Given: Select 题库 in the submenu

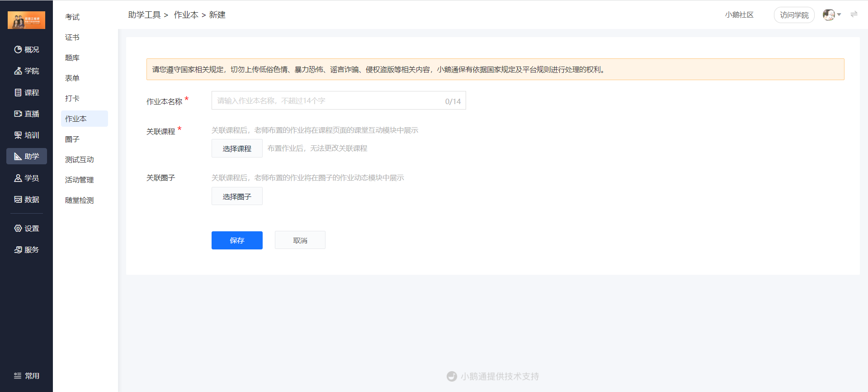Looking at the screenshot, I should coord(72,57).
